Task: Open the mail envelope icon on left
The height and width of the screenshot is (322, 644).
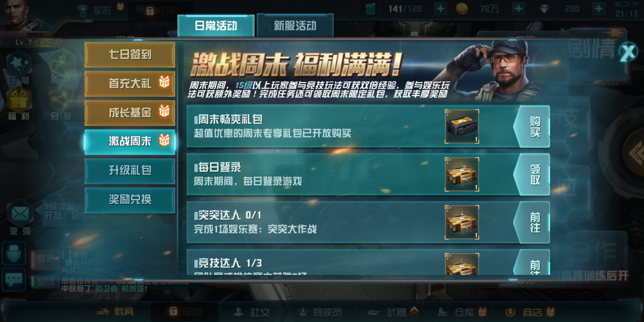Action: pos(20,214)
